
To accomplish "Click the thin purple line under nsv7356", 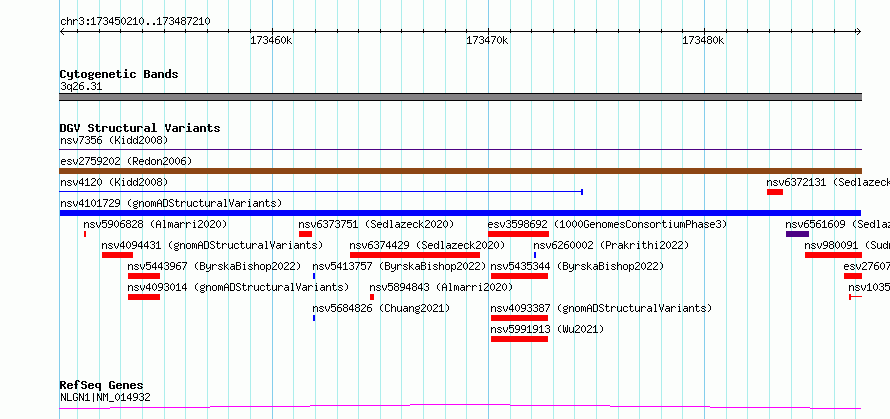I will click(460, 150).
